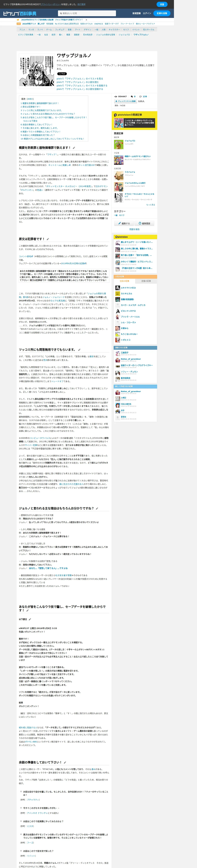The width and height of the screenshot is (197, 868).
Task: Open the ジョジョのきみょんな東方 sibling article
Action: click(x=135, y=183)
